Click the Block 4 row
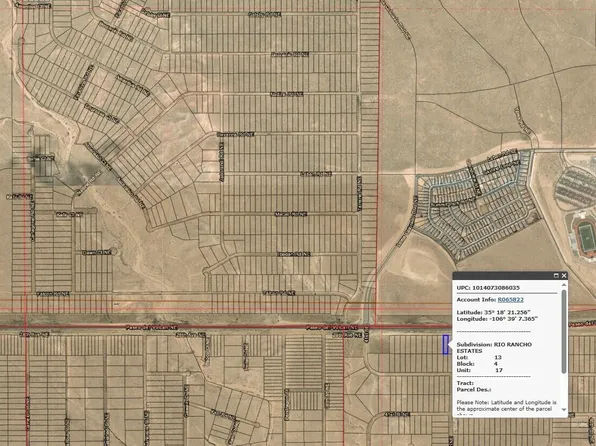The width and height of the screenshot is (596, 446). click(x=477, y=364)
